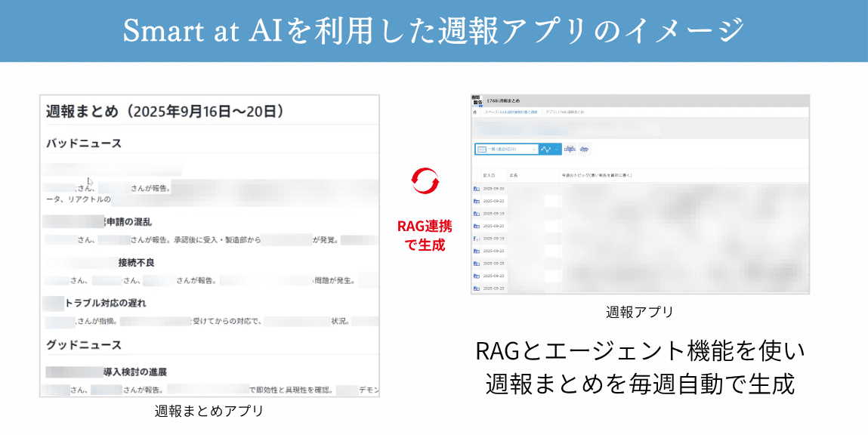Viewport: 868px width, 435px height.
Task: Expand the chevron beside the graph button
Action: [558, 150]
